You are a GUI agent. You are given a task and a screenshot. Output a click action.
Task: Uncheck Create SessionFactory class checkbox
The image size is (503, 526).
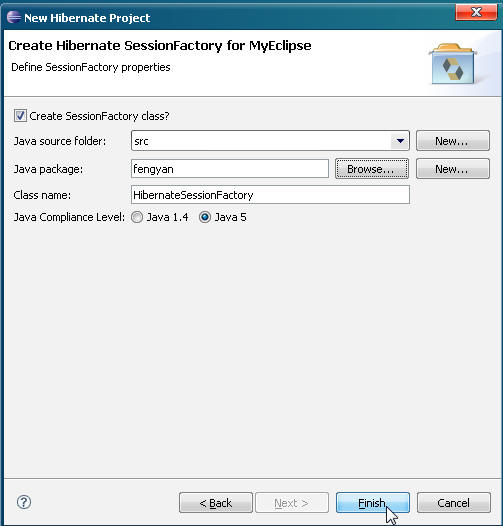tap(20, 116)
